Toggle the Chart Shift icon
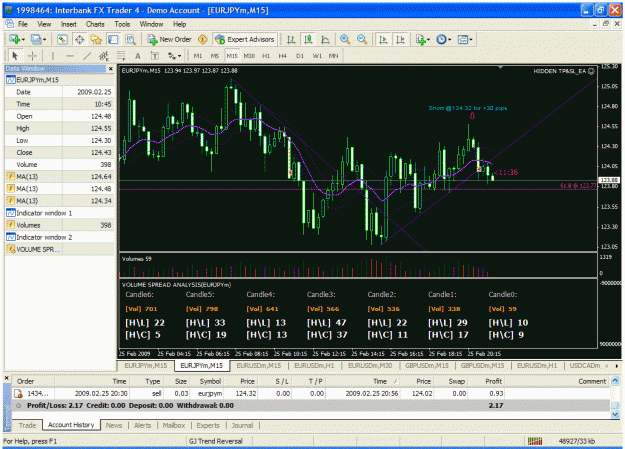 pyautogui.click(x=400, y=39)
